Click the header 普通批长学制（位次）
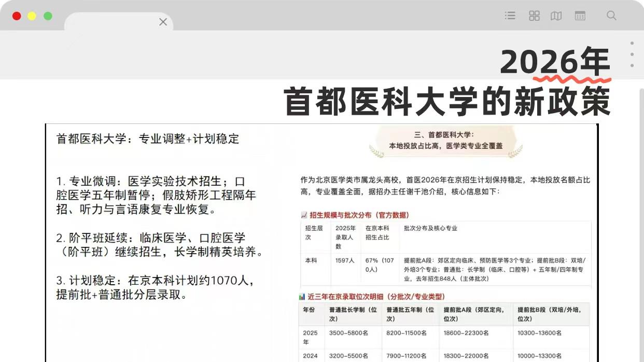Screen dimensions: 644x362 point(353,314)
